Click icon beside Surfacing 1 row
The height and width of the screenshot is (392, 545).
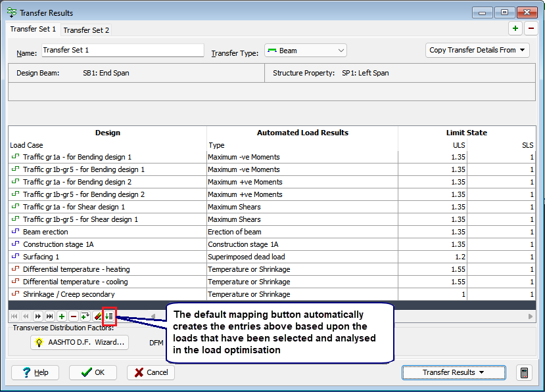point(15,257)
